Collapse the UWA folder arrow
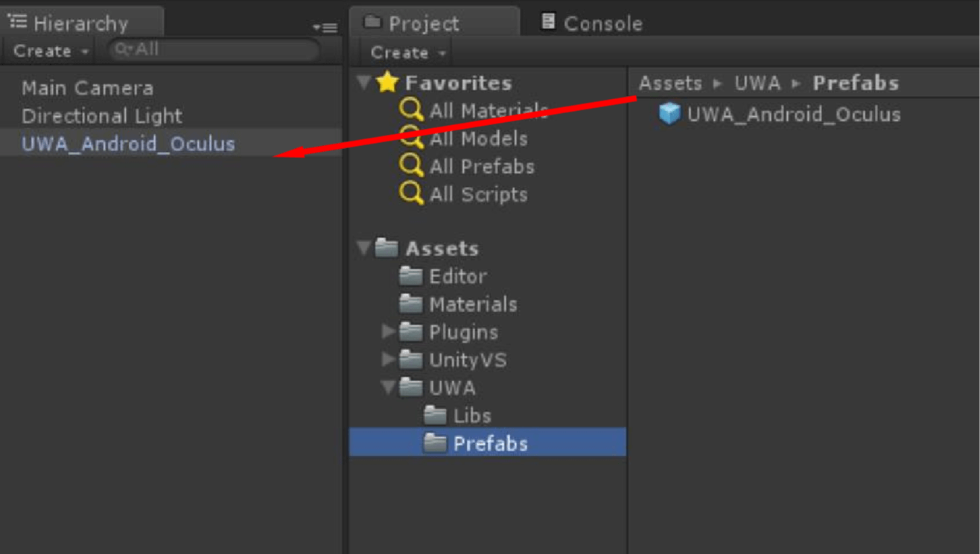The width and height of the screenshot is (980, 554). 388,388
